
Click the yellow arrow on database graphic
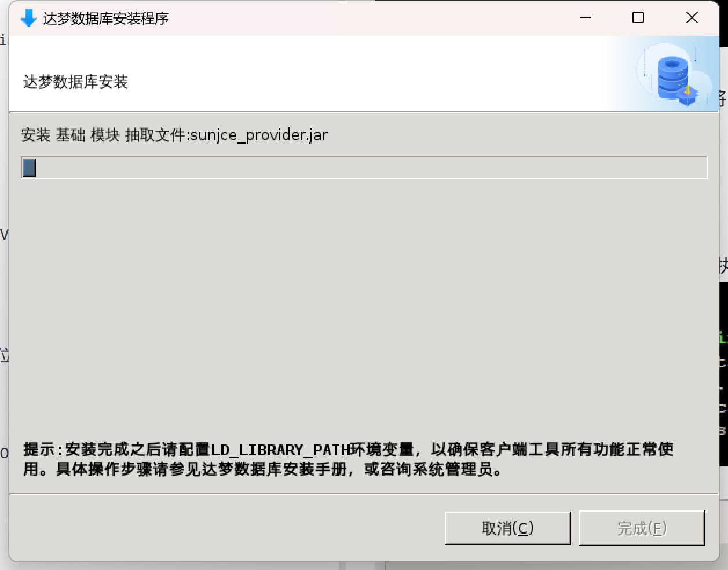tap(687, 90)
